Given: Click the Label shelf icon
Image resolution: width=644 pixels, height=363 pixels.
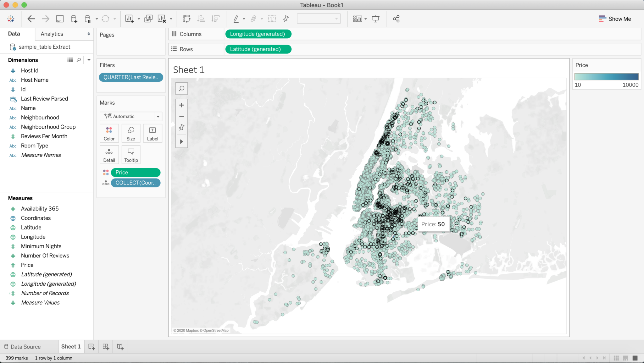Looking at the screenshot, I should pos(153,133).
